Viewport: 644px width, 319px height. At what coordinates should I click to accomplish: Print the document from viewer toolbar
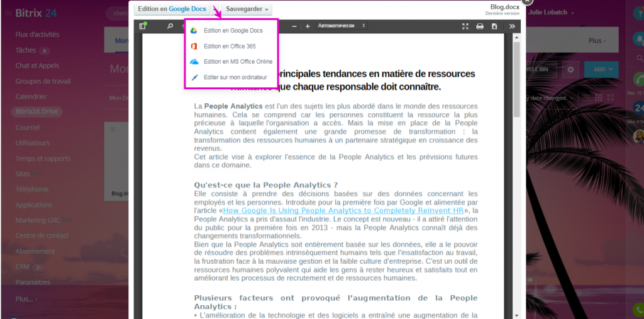[x=480, y=26]
